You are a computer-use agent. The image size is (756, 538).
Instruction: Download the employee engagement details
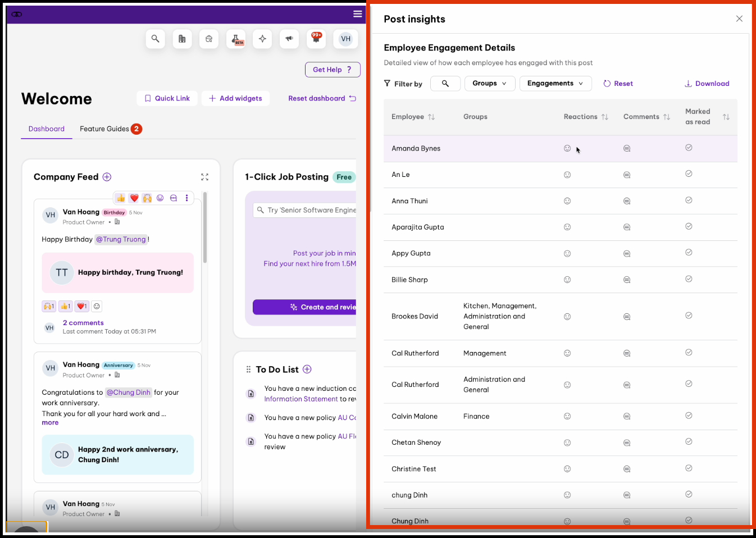(707, 84)
